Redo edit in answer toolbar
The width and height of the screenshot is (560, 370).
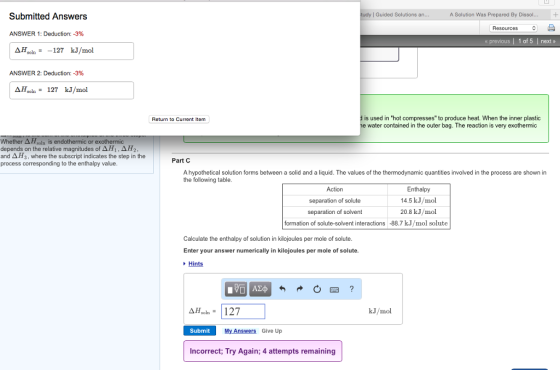click(x=300, y=289)
